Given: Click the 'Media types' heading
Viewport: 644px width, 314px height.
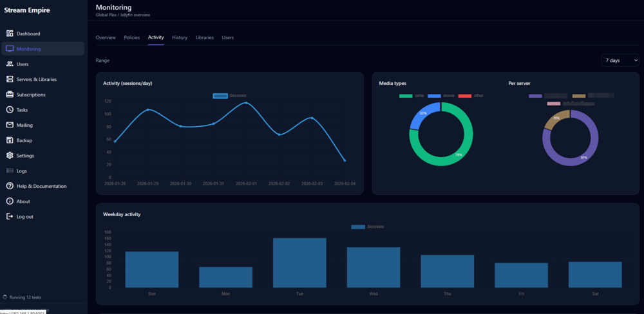Looking at the screenshot, I should [x=393, y=83].
